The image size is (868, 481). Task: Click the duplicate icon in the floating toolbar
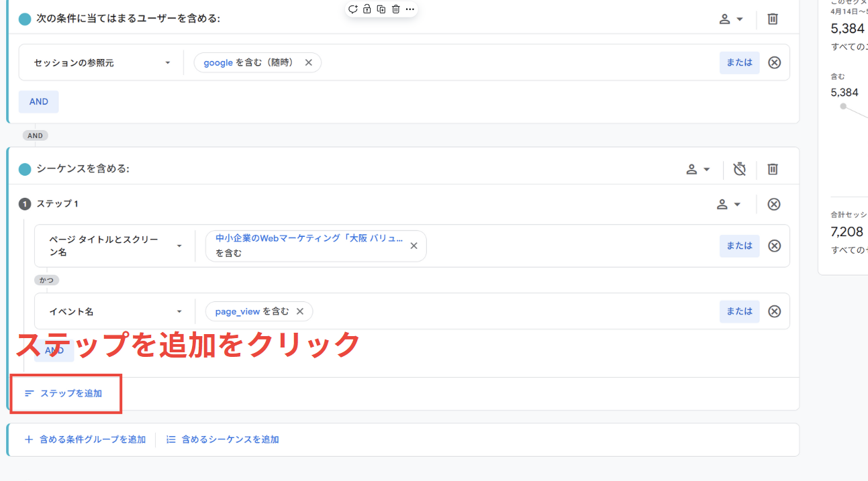(381, 9)
